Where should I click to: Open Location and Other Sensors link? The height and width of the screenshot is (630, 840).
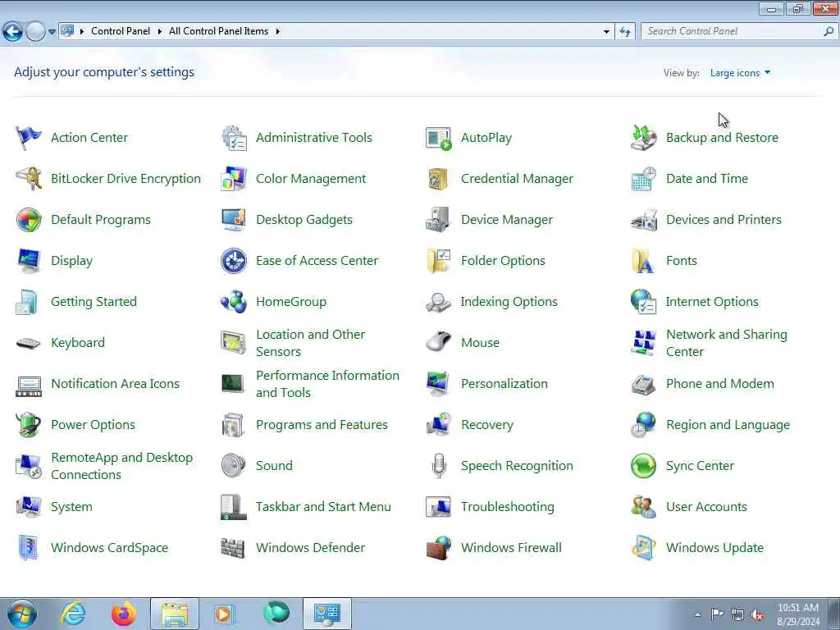tap(310, 343)
